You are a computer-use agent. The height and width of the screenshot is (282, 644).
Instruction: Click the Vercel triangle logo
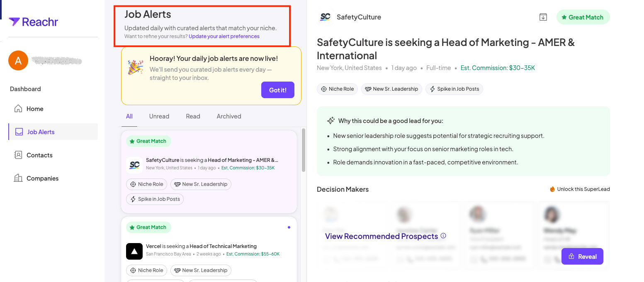click(x=134, y=251)
